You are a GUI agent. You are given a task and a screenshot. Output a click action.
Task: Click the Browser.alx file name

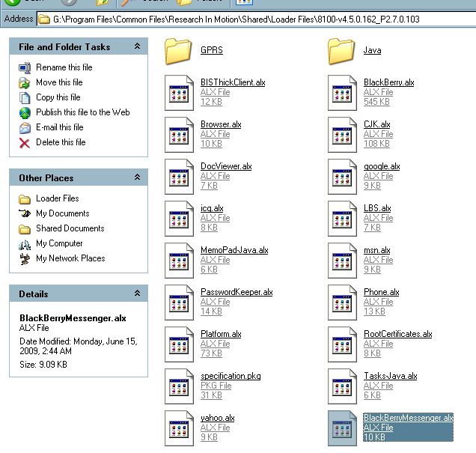pos(221,124)
